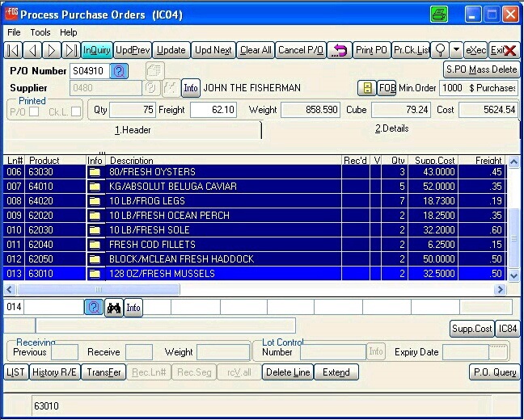Click the Print PO button
524x420 pixels.
372,50
